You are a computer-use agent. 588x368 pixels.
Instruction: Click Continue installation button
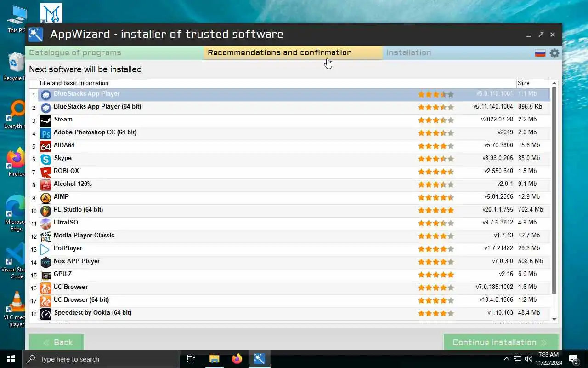coord(501,342)
